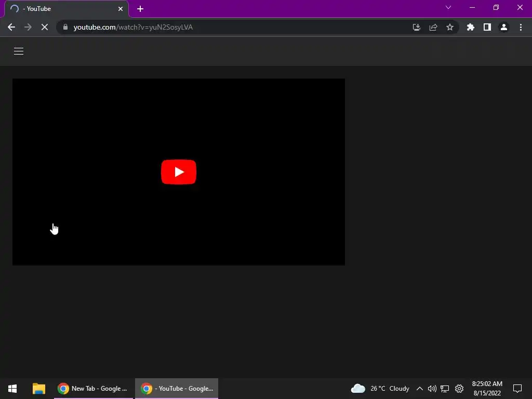This screenshot has height=399, width=532.
Task: Show hidden system tray icons
Action: [420, 389]
